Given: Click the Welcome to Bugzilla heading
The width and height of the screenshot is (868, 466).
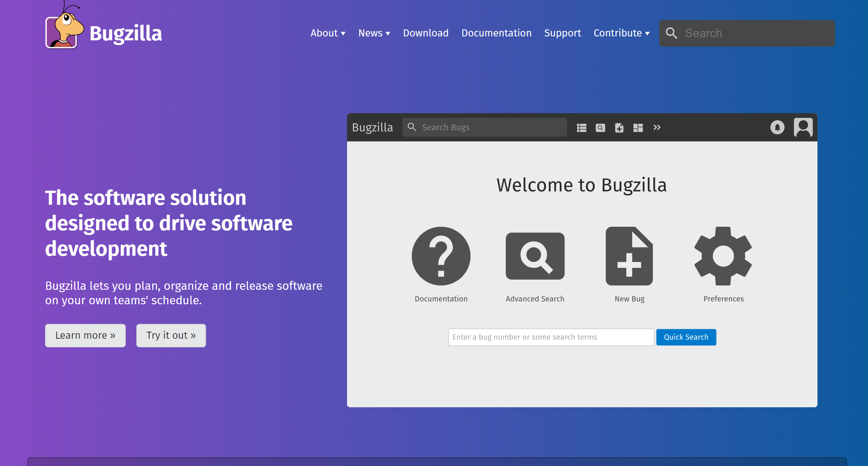Looking at the screenshot, I should pyautogui.click(x=582, y=185).
